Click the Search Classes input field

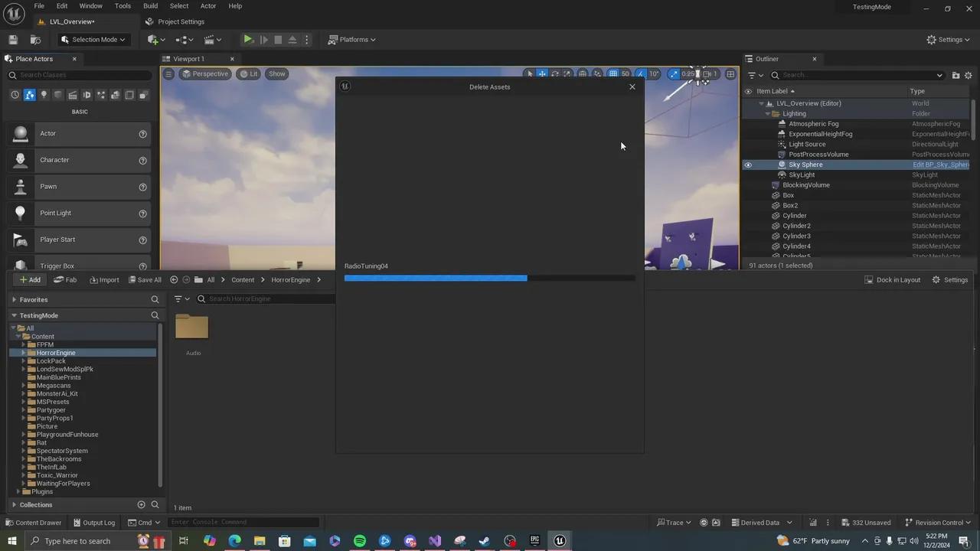[x=80, y=75]
